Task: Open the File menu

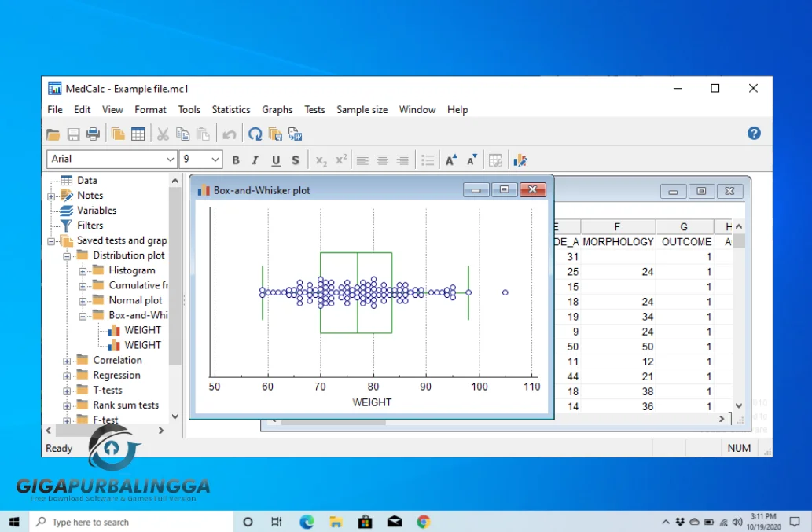Action: pyautogui.click(x=55, y=110)
